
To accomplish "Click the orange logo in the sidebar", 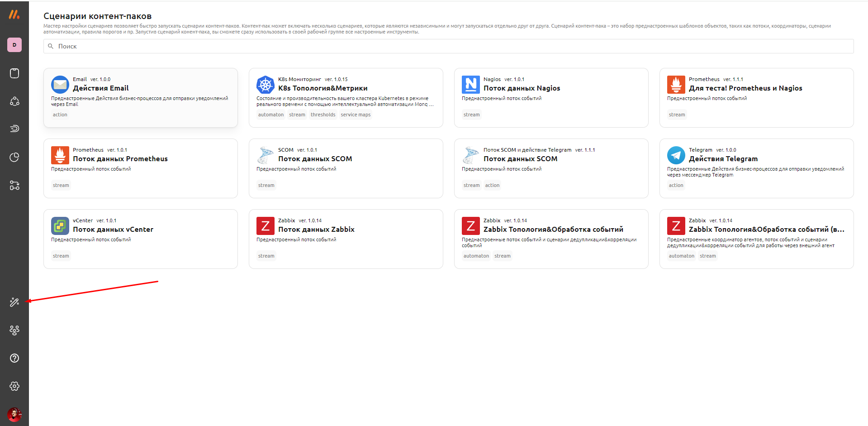I will [14, 15].
